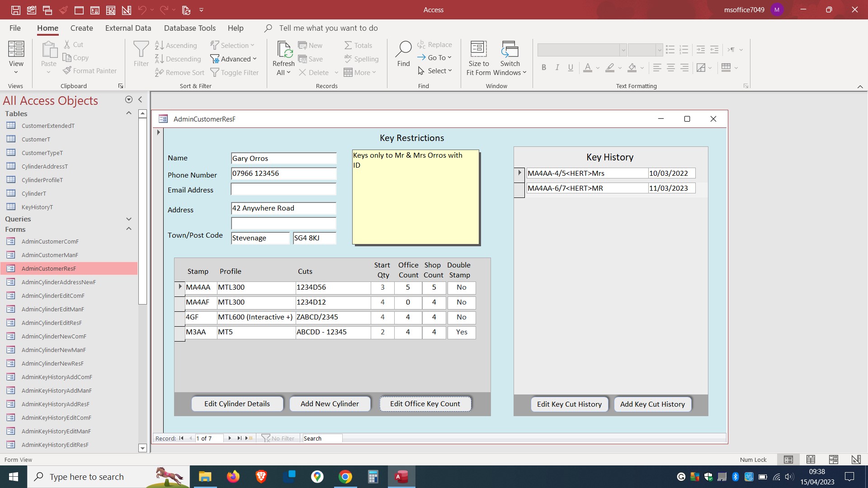
Task: Click Edit Cylinder Details button
Action: click(x=237, y=404)
